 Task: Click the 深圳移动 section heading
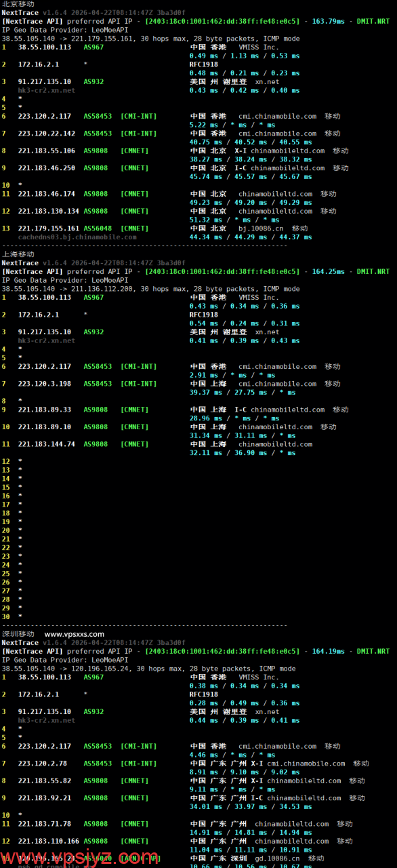(18, 634)
